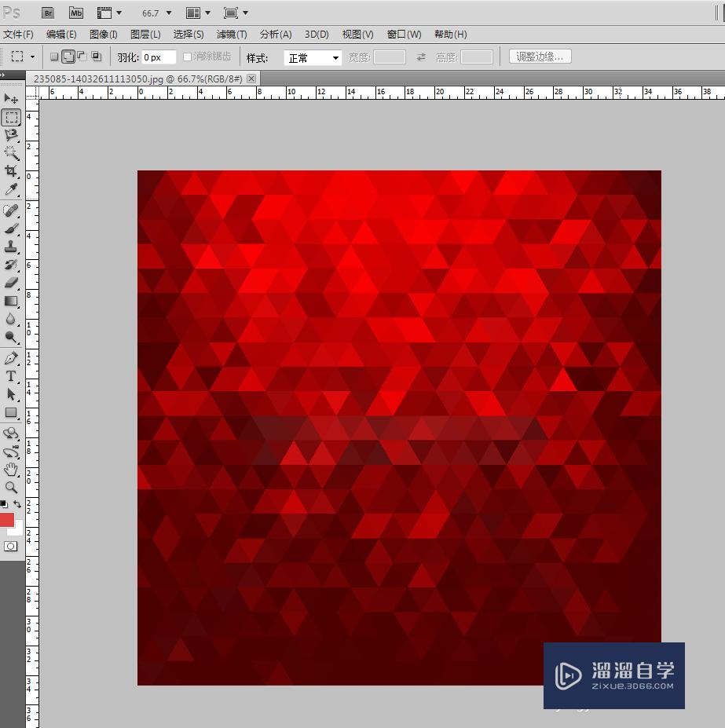Toggle the anti-alias checkbox
725x728 pixels.
[187, 57]
